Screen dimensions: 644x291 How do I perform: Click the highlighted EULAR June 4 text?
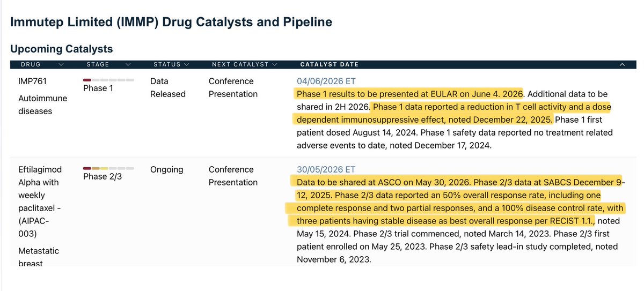pyautogui.click(x=410, y=94)
